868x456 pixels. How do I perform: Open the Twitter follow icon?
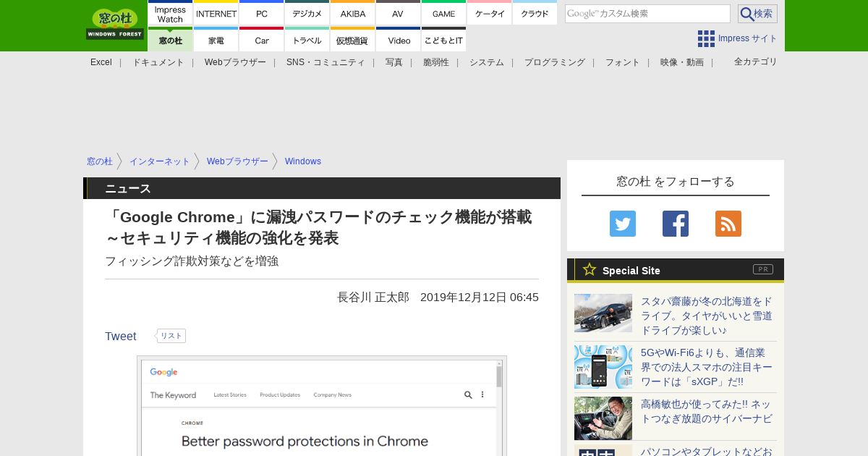pos(622,224)
